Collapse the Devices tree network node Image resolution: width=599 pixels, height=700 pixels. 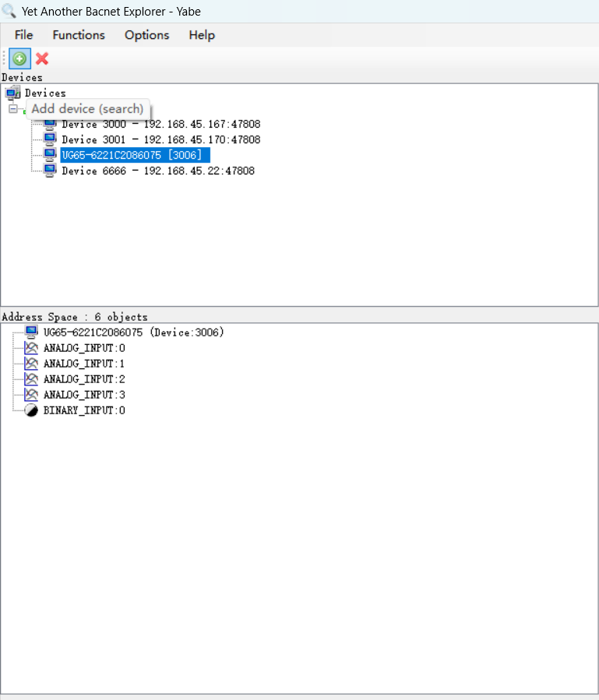12,109
